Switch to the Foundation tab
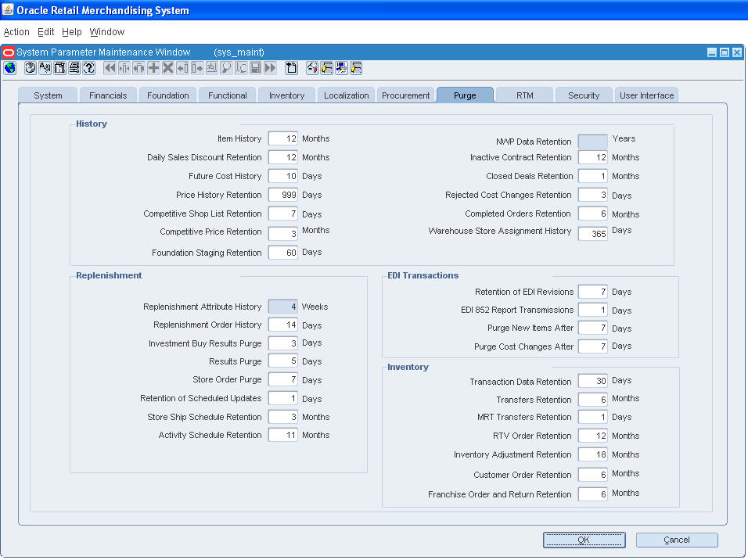This screenshot has width=748, height=560. pos(168,95)
